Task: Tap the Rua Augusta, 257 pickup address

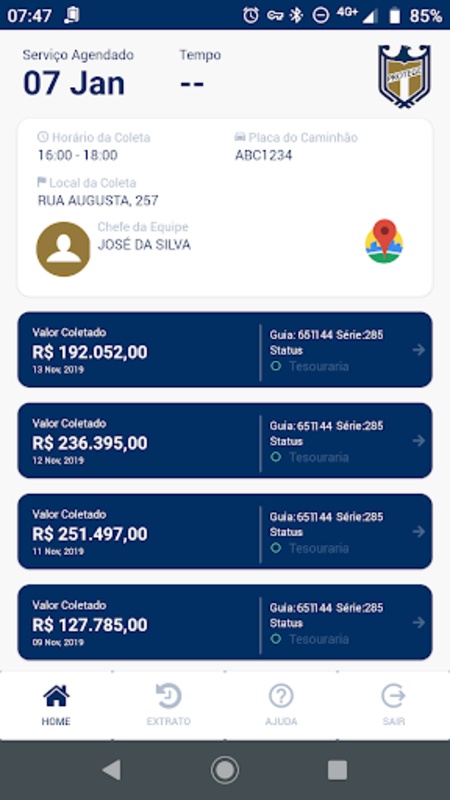Action: [x=98, y=201]
